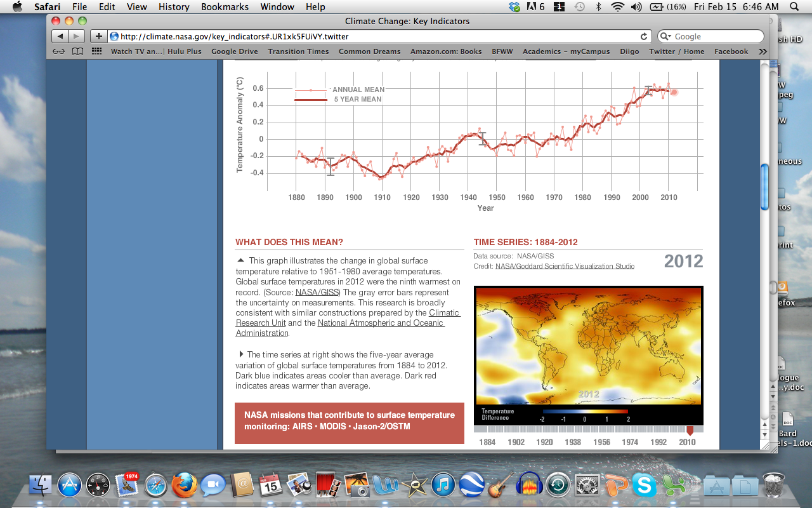The image size is (812, 508).
Task: Open the Reading List glasses icon
Action: tap(58, 51)
